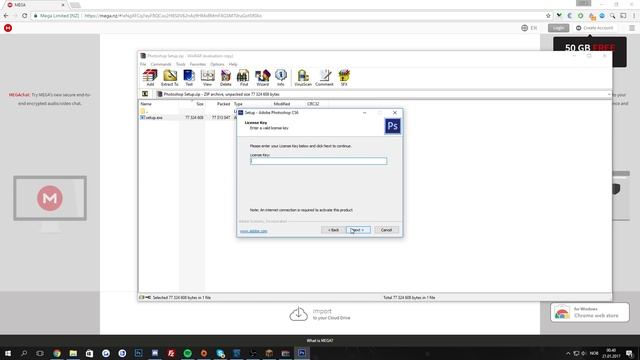Screen dimensions: 640x360
Task: Open Chrome from the taskbar
Action: 57,353
